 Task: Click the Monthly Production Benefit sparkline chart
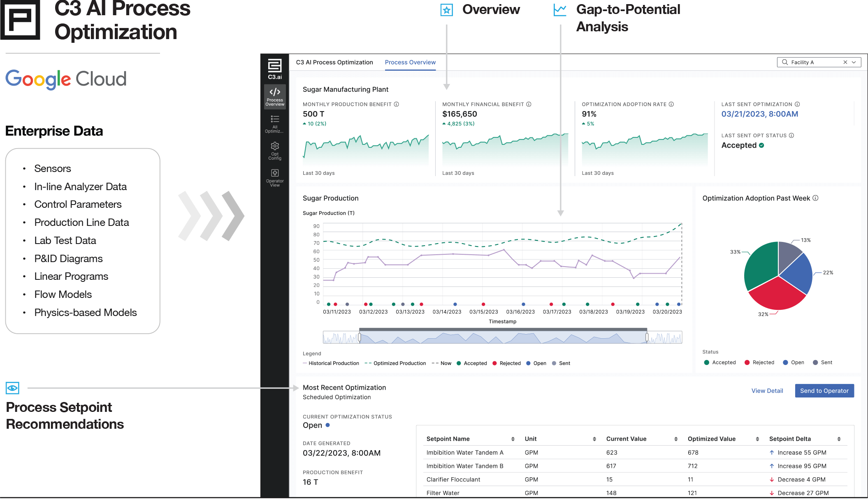[x=366, y=150]
